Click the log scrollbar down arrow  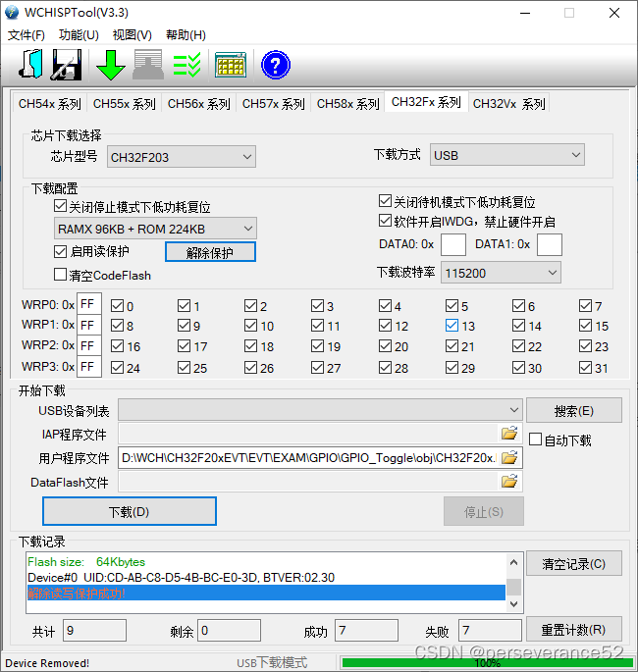[514, 603]
